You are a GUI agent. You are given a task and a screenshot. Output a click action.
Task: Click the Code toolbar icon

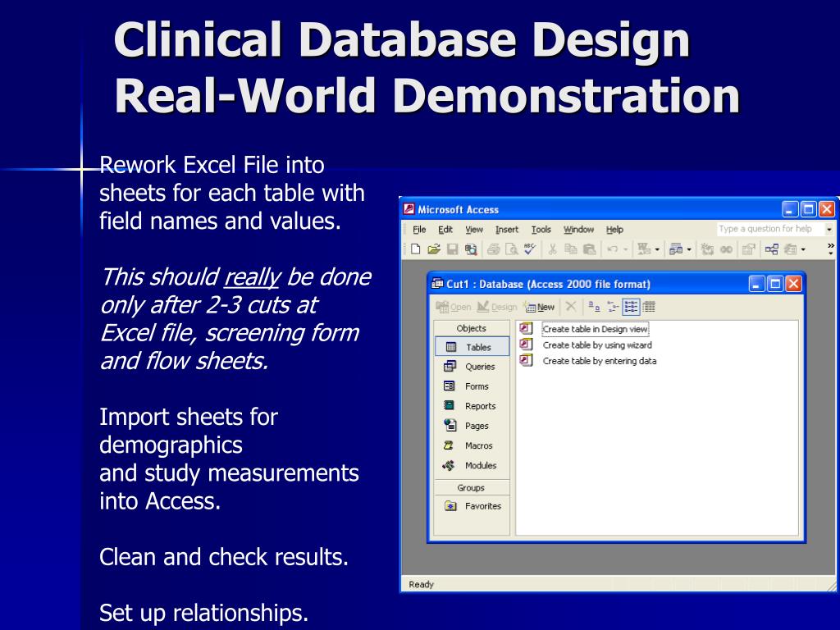tap(707, 249)
